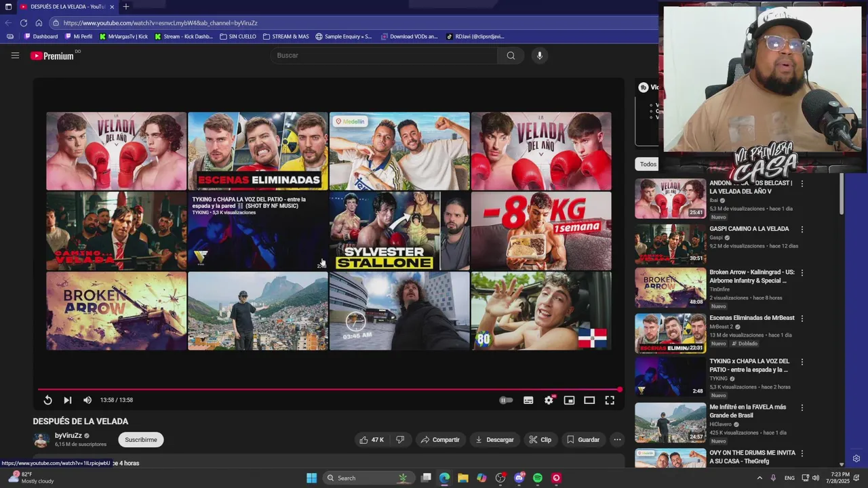Reload the page in browser

pos(24,22)
